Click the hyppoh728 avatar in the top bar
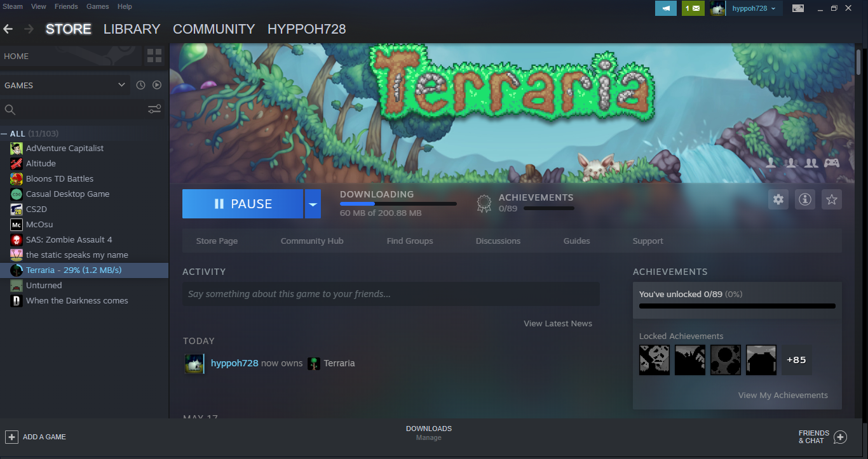This screenshot has width=868, height=459. pos(718,8)
